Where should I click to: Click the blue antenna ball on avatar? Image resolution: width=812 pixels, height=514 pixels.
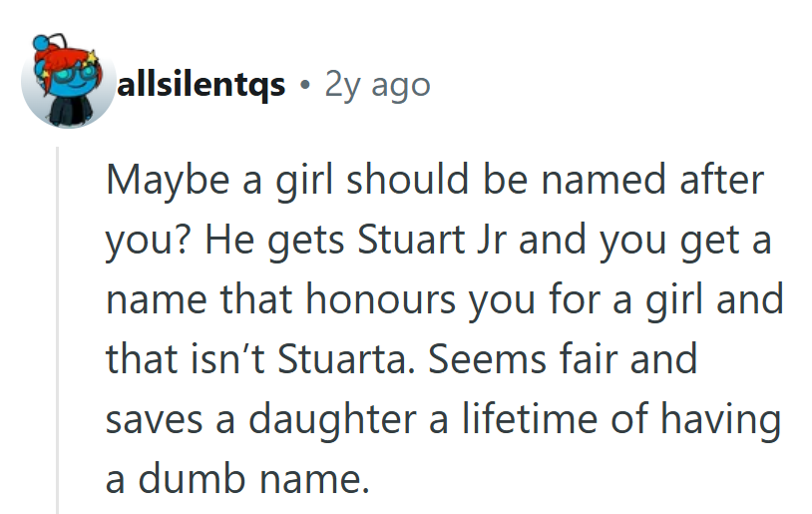pyautogui.click(x=41, y=43)
